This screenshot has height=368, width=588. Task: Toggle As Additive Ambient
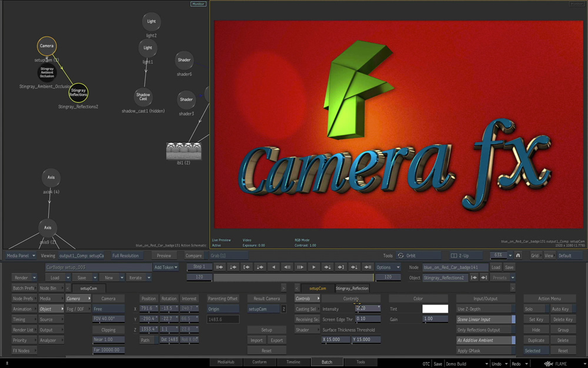[486, 340]
